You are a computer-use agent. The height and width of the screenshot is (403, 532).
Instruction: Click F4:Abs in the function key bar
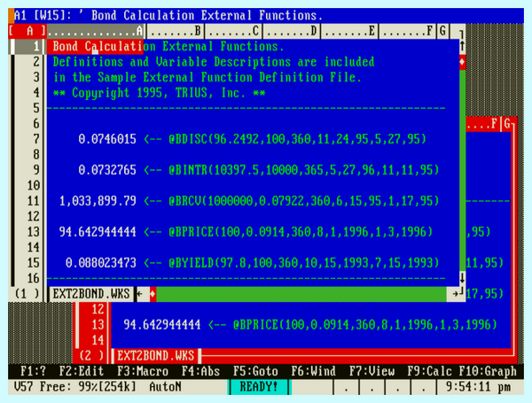(x=201, y=371)
